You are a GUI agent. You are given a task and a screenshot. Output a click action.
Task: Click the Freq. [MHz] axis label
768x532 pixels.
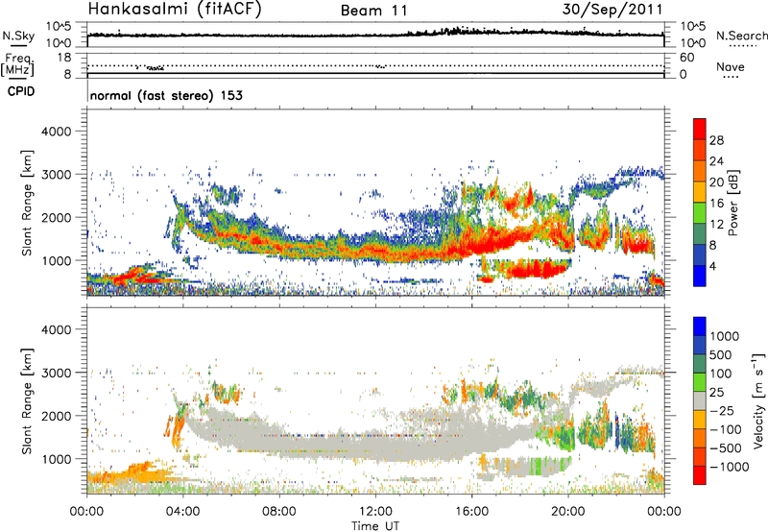[17, 64]
